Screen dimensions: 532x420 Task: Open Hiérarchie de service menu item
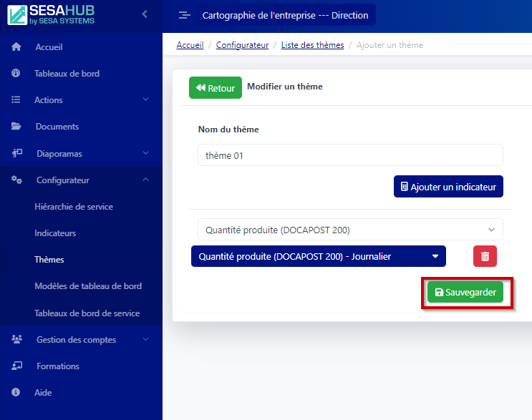(74, 207)
